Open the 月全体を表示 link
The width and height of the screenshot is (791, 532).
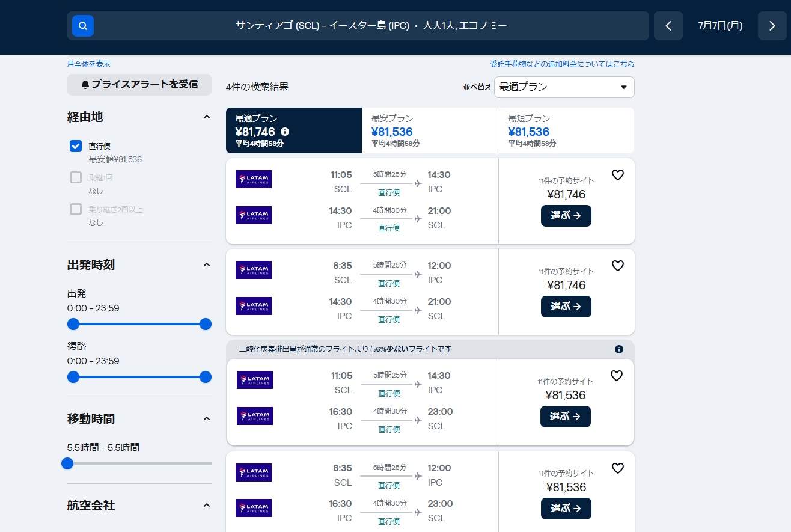pyautogui.click(x=88, y=64)
